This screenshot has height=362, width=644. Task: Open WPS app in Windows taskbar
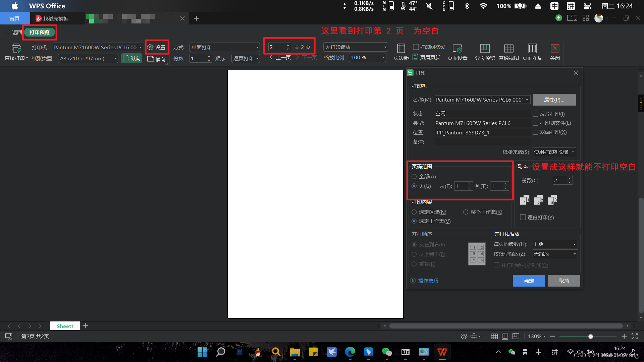442,352
